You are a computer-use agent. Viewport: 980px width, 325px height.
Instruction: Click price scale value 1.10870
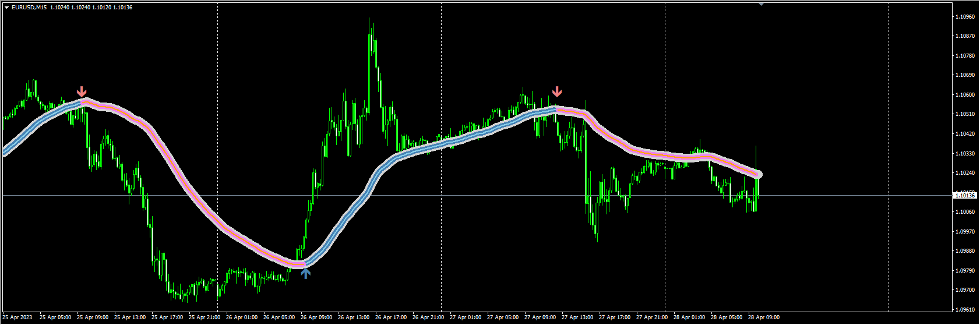[965, 36]
